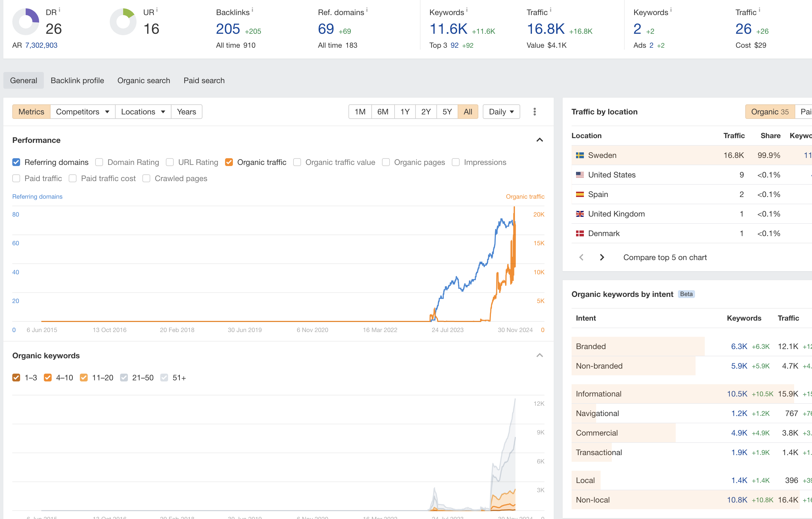Uncheck Referring domains metric
Screen dimensions: 812x519
coord(16,162)
